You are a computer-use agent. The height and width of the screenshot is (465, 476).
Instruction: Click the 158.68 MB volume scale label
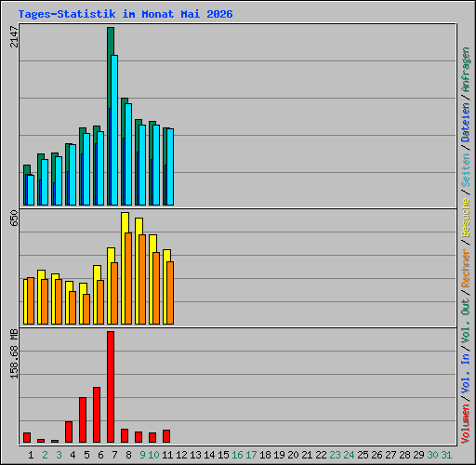click(x=14, y=353)
